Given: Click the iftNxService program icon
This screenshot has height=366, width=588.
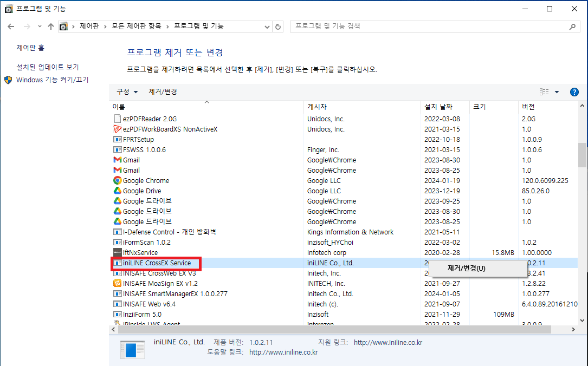Looking at the screenshot, I should click(118, 252).
